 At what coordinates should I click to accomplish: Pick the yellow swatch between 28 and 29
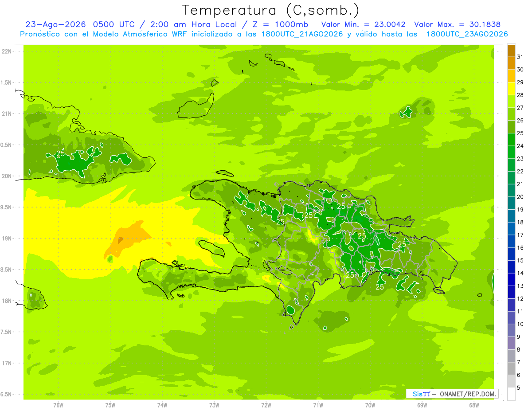point(511,89)
